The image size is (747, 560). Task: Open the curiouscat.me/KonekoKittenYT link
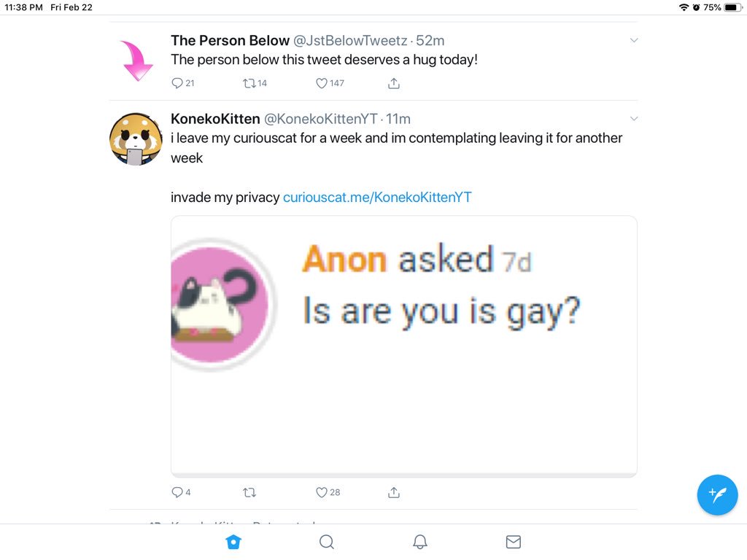pos(377,197)
